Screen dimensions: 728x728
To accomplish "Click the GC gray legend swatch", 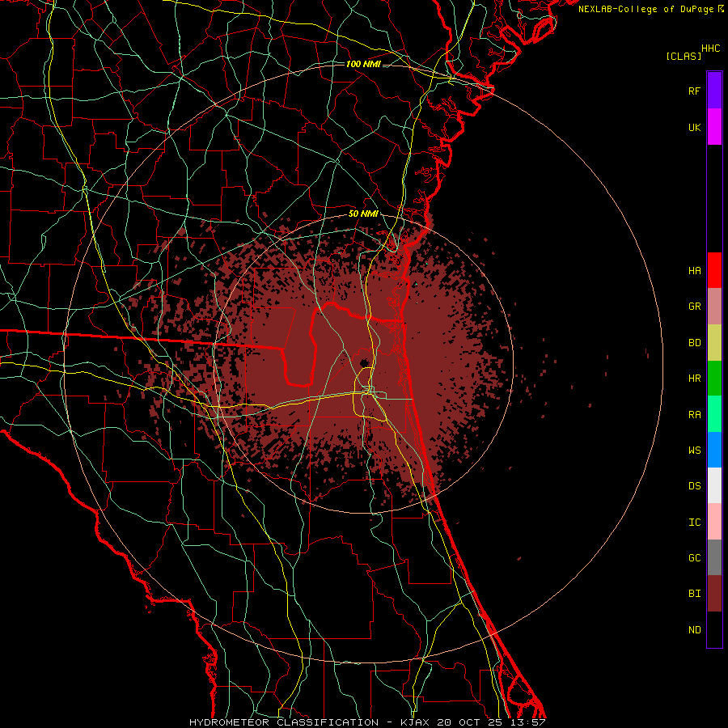I will [x=714, y=557].
